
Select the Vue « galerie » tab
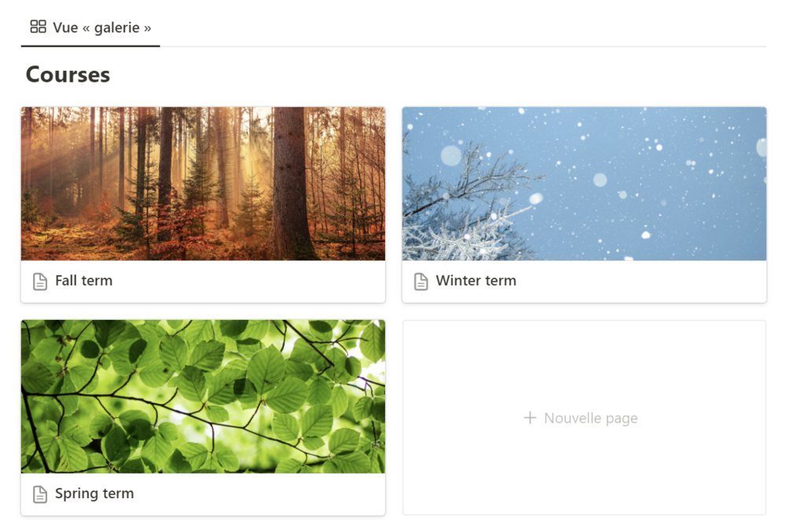(x=90, y=28)
